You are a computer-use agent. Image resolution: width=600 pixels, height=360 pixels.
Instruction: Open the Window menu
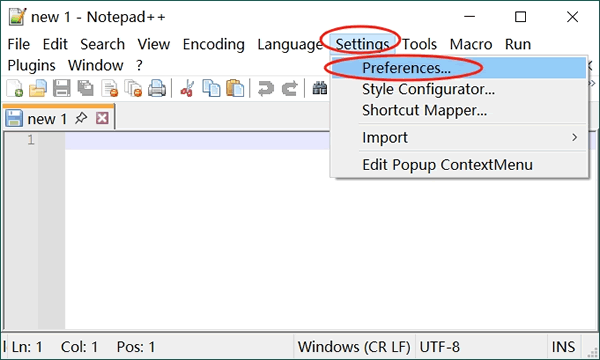(96, 65)
